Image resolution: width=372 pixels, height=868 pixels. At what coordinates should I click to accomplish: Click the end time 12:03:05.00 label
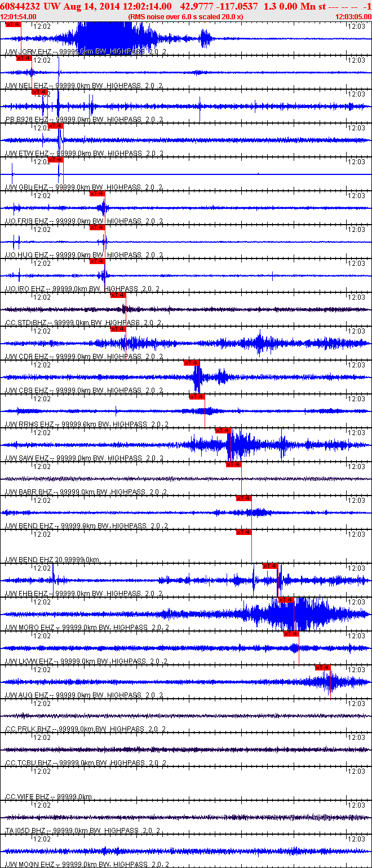(352, 17)
